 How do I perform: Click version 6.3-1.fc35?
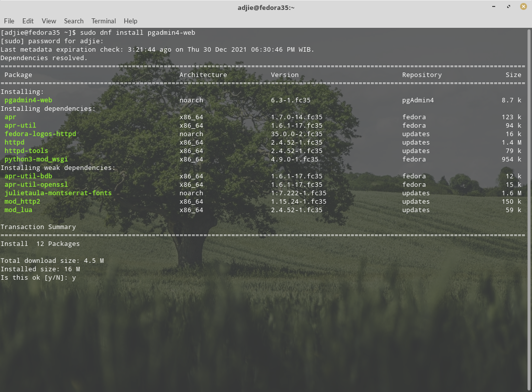[x=291, y=100]
